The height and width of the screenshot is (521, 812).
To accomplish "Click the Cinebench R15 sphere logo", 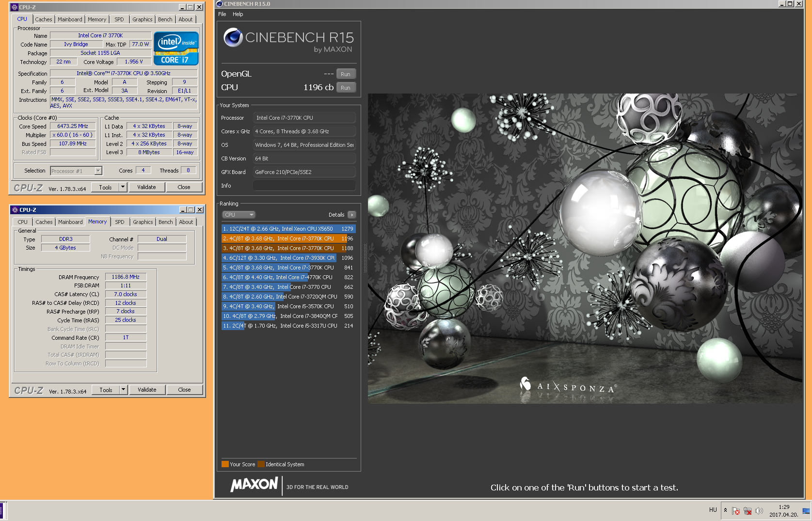I will point(233,37).
